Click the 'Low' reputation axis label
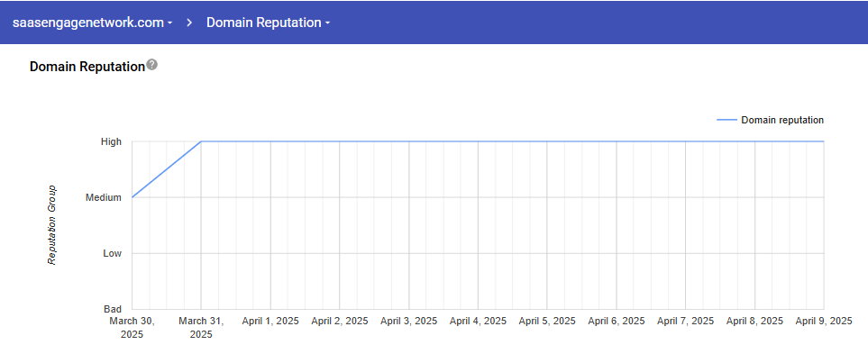 [x=112, y=253]
